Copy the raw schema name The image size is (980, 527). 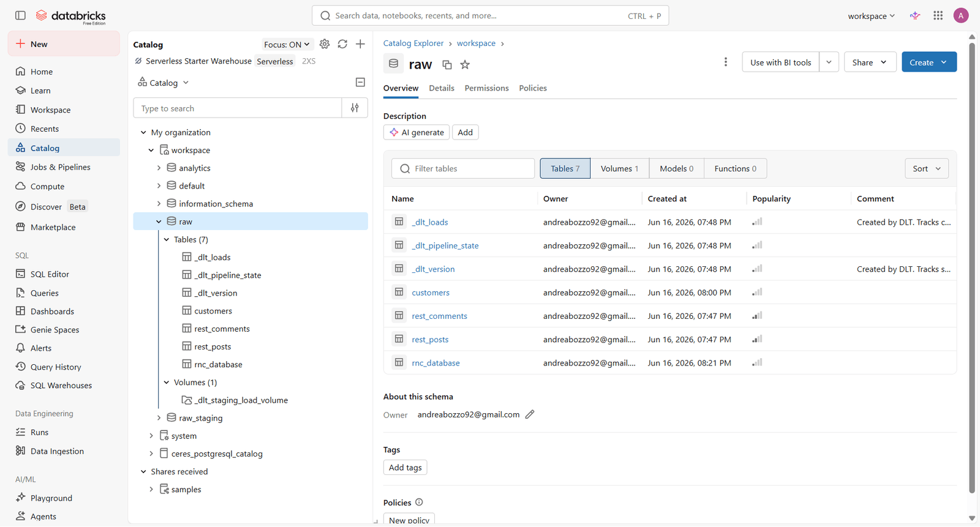pyautogui.click(x=447, y=65)
